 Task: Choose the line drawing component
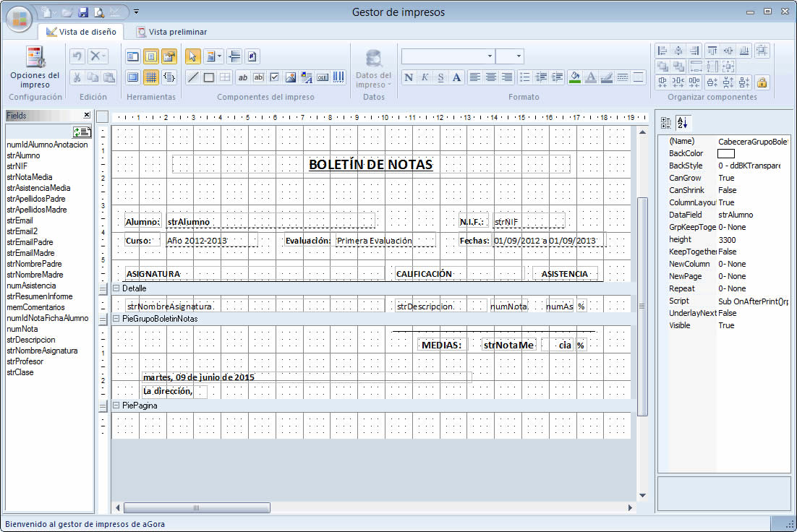[193, 77]
